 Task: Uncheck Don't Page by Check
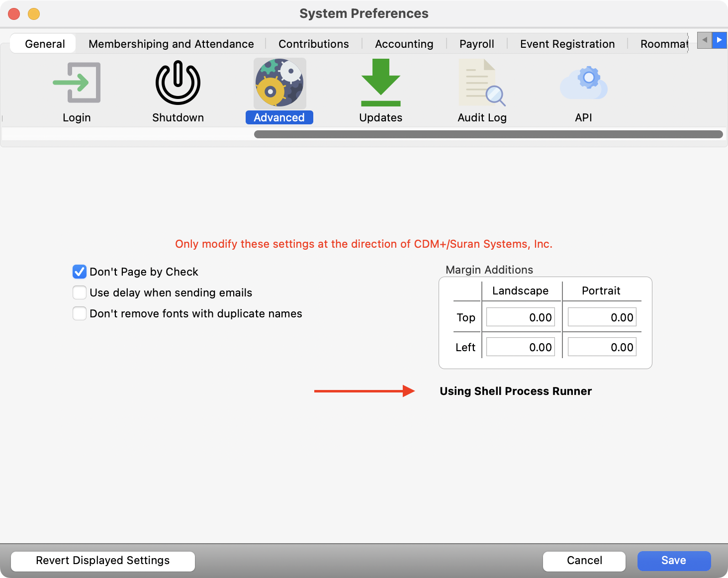pos(80,272)
